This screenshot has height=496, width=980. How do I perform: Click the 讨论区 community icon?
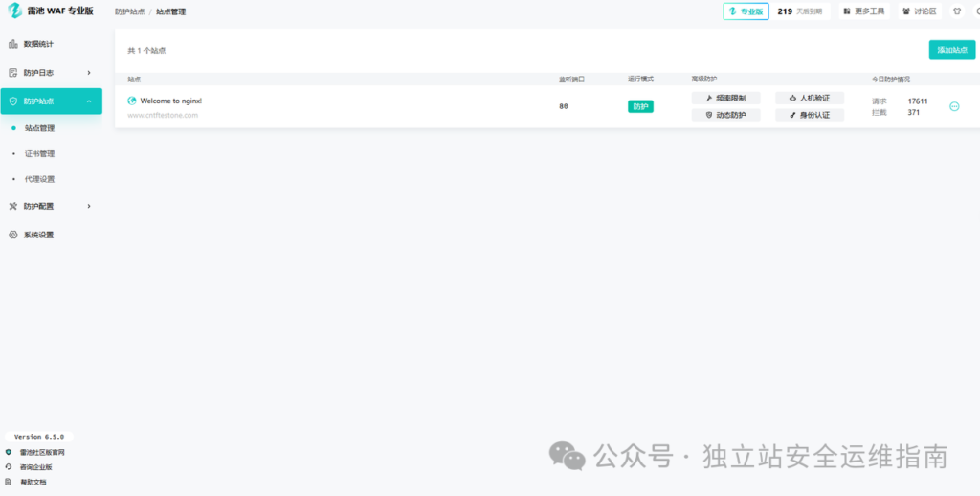tap(906, 11)
